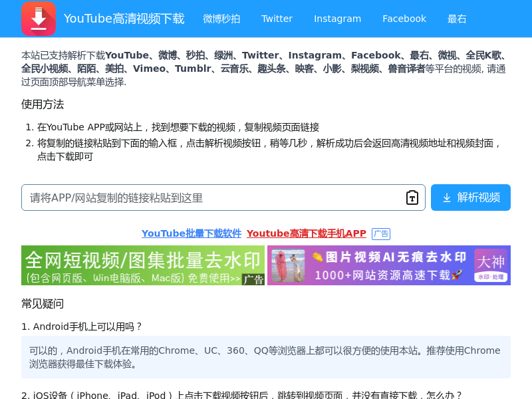Go to the Facebook nav item
The height and width of the screenshot is (399, 532).
pos(404,19)
